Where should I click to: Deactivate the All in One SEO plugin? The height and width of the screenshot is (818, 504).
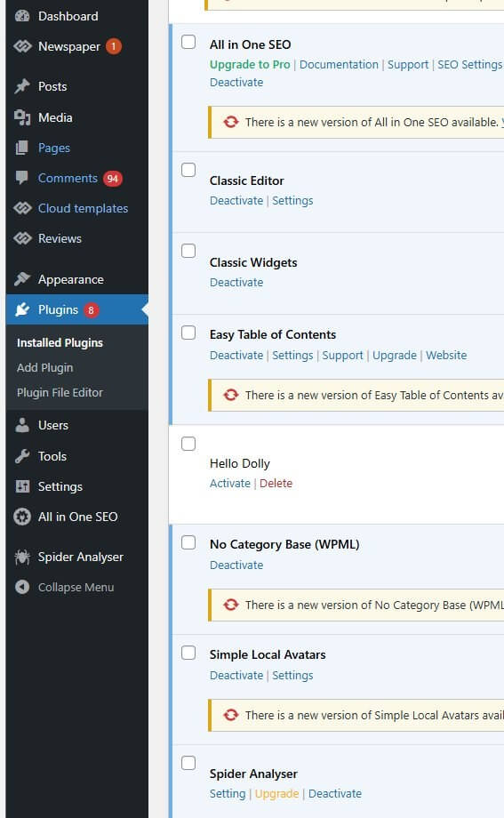tap(236, 83)
